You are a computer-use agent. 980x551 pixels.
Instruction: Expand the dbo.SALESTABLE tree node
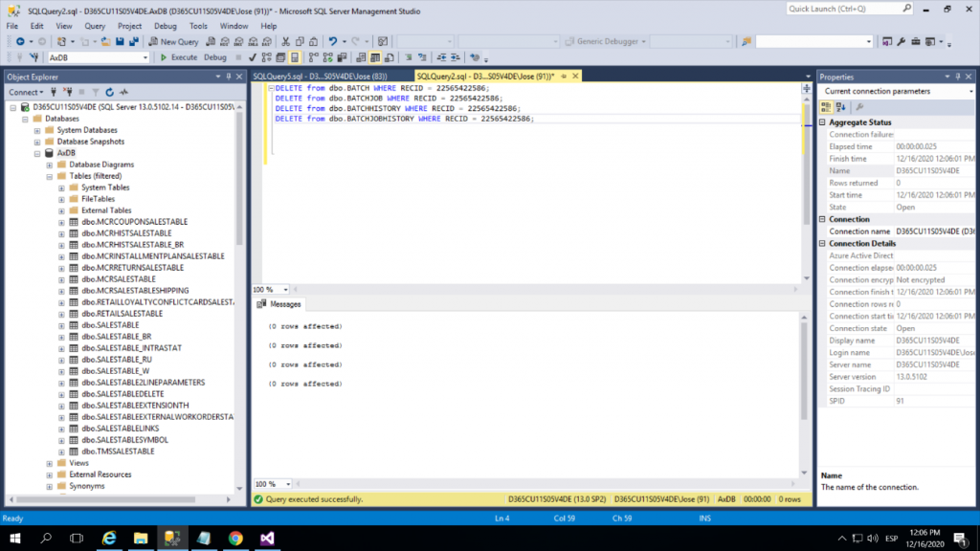coord(61,325)
